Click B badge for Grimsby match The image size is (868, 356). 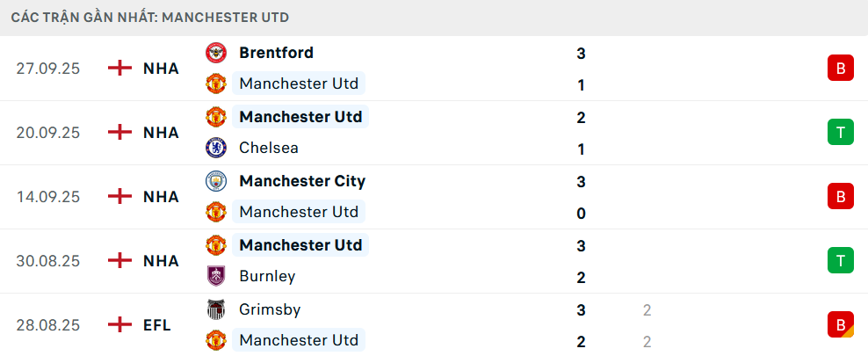pos(840,324)
